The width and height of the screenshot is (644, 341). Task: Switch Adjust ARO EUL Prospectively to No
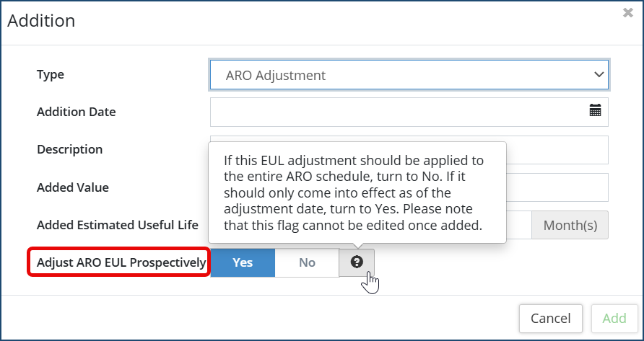click(x=307, y=262)
